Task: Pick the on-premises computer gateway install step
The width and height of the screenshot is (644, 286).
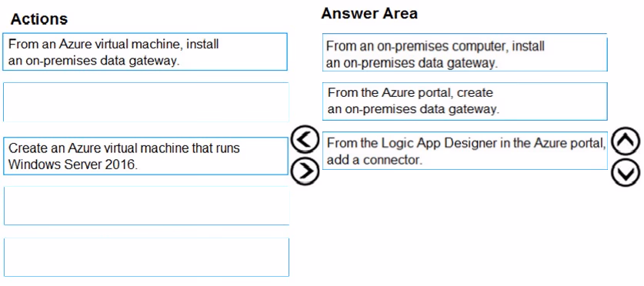Action: [x=465, y=52]
